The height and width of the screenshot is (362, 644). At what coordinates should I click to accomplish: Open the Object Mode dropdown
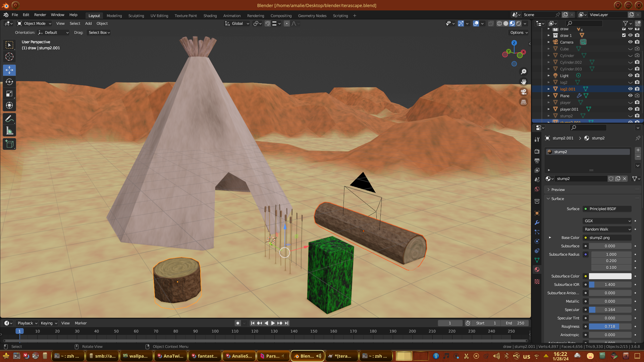tap(34, 23)
